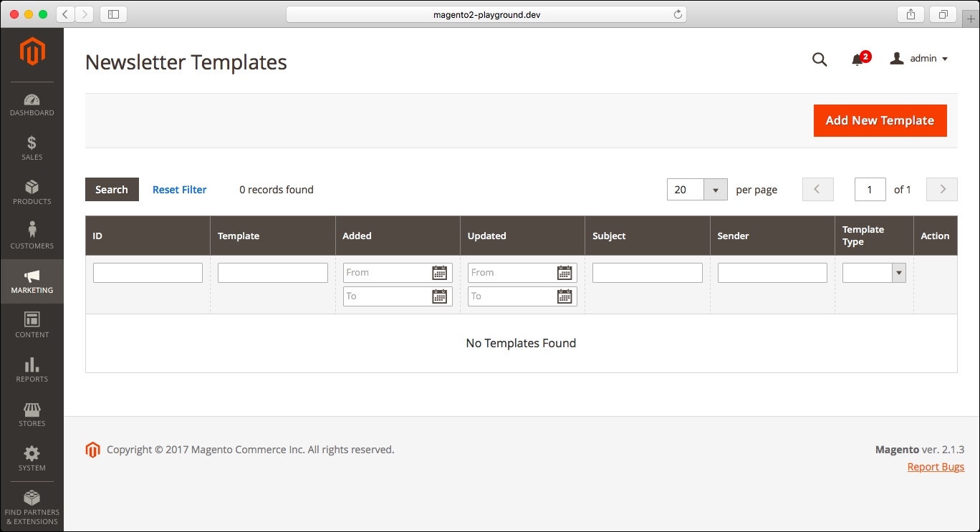This screenshot has height=532, width=980.
Task: Go to previous page of results
Action: 818,190
